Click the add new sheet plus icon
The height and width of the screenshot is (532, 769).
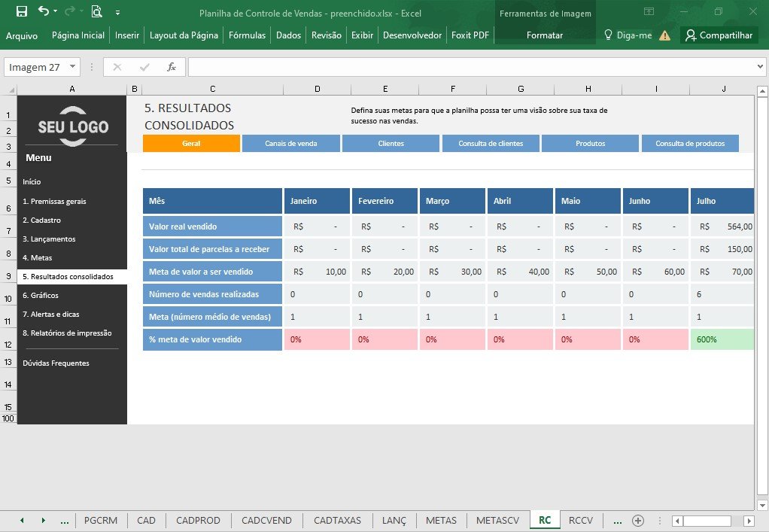pyautogui.click(x=637, y=520)
